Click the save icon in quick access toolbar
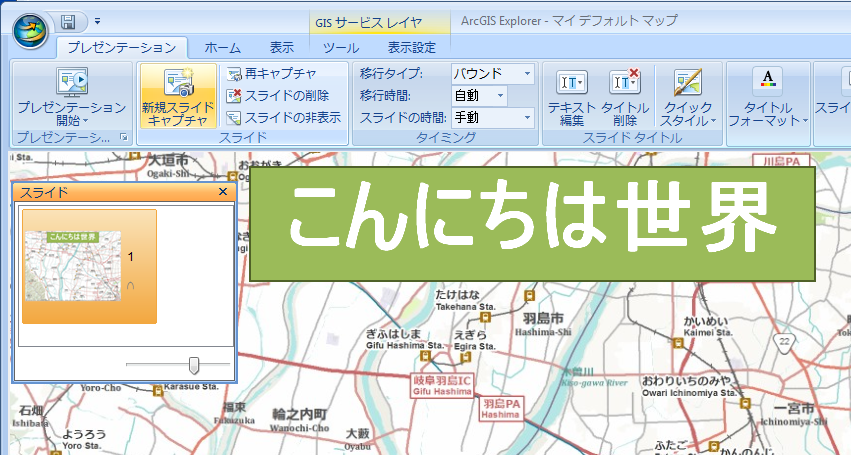The height and width of the screenshot is (455, 851). (69, 21)
